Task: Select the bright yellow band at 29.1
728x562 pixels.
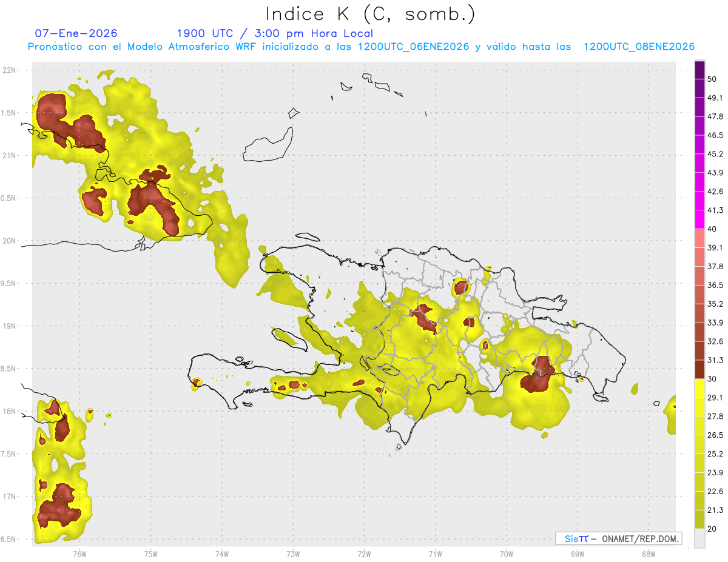Action: tap(699, 388)
